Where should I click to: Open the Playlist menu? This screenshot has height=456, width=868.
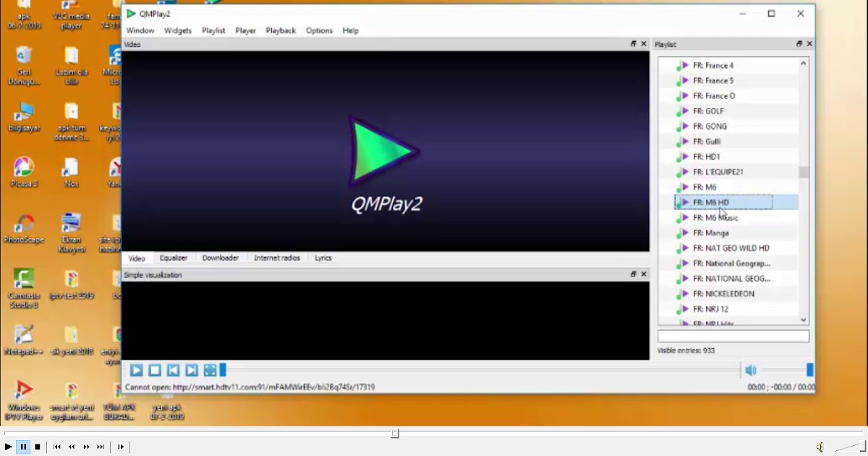click(x=213, y=30)
